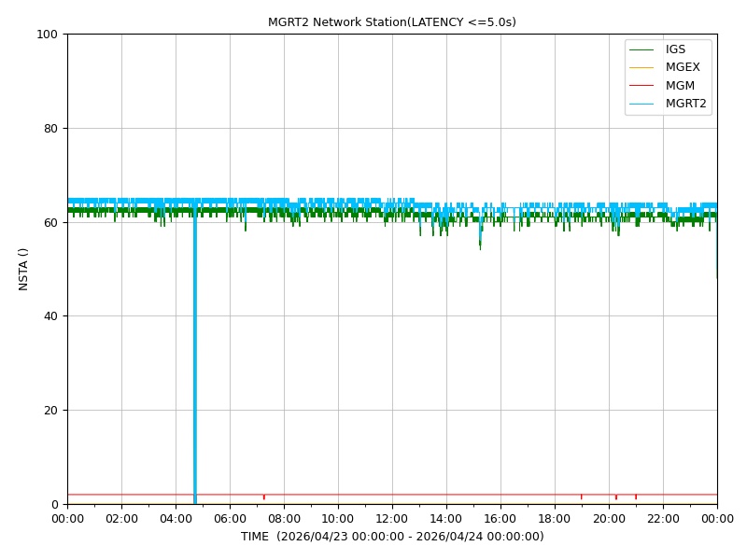Click the 20:00 x-axis tick label

(609, 519)
